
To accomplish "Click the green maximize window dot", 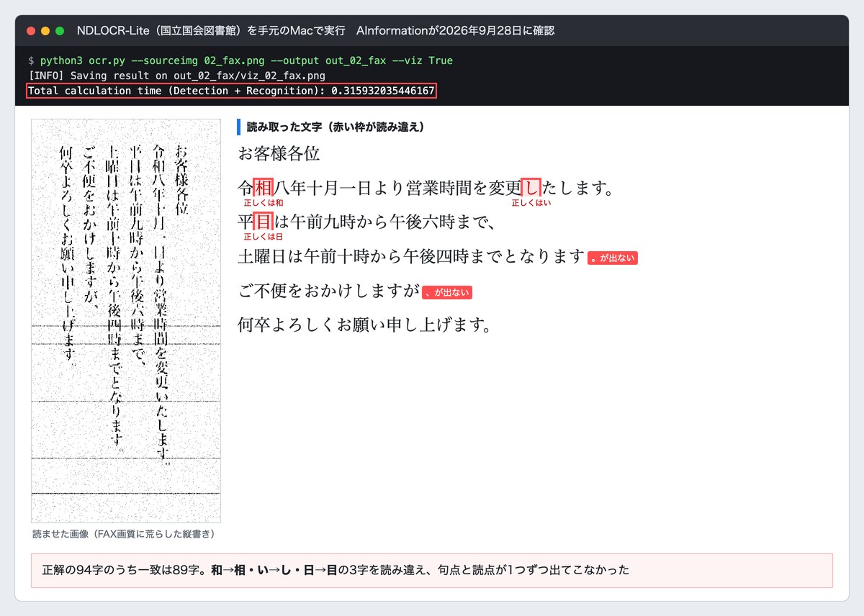I will tap(60, 31).
